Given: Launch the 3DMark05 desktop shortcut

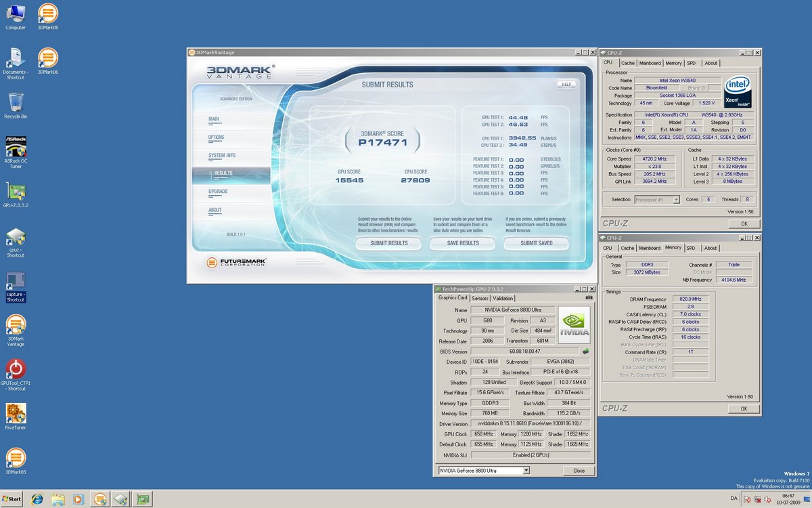Looking at the screenshot, I should [x=47, y=16].
